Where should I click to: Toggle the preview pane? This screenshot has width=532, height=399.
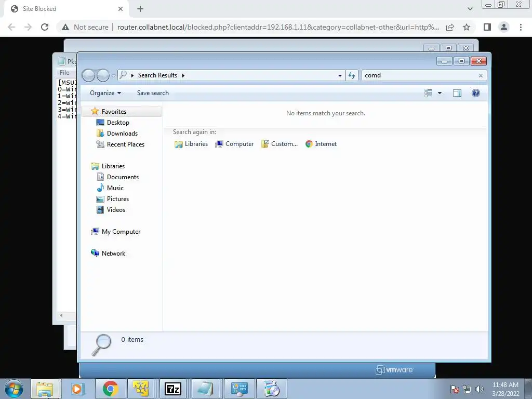pos(457,93)
